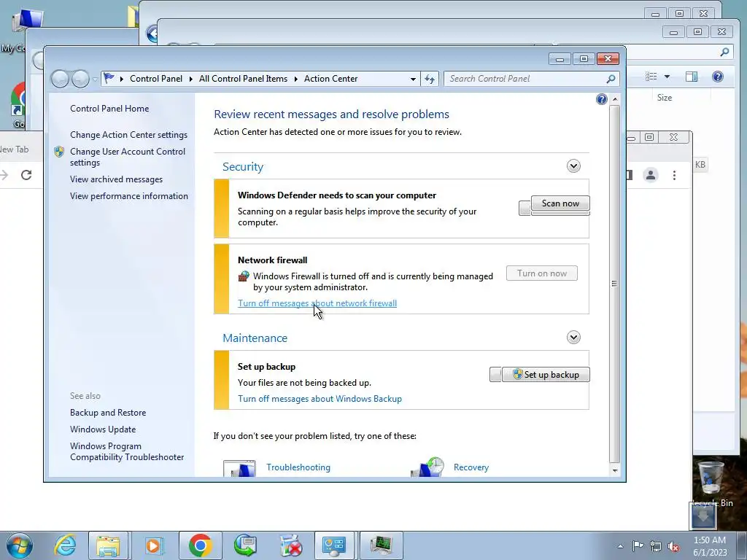
Task: Open recent pages dropdown next to navigation arrows
Action: pos(96,79)
